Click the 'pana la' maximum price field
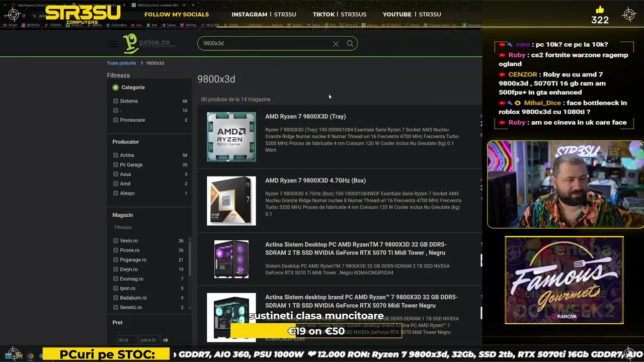The width and height of the screenshot is (644, 362). (150, 340)
